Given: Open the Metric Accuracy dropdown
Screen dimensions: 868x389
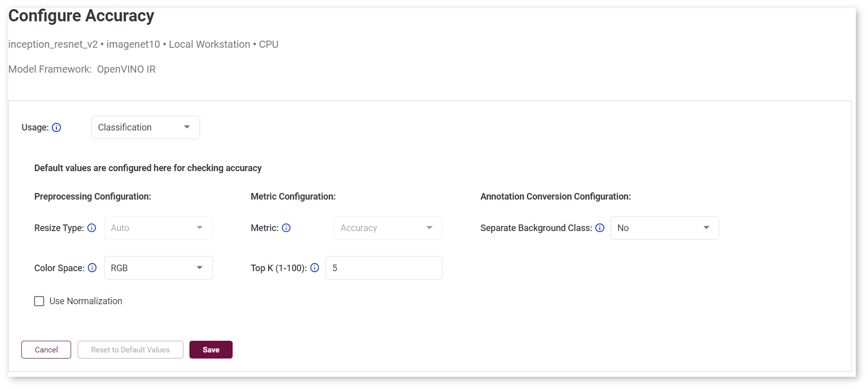Looking at the screenshot, I should point(388,228).
